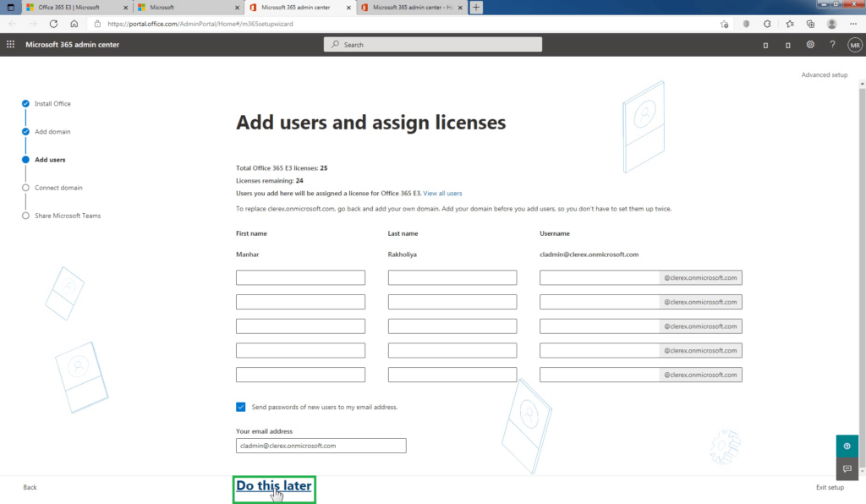
Task: Click the feedback chat widget button
Action: pos(847,468)
